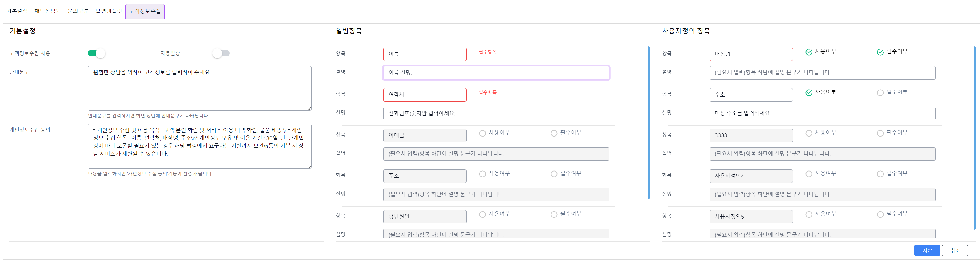Uncheck the checked 사용여부 icon beside custom 주소
Screen dimensions: 980x264
[x=809, y=92]
